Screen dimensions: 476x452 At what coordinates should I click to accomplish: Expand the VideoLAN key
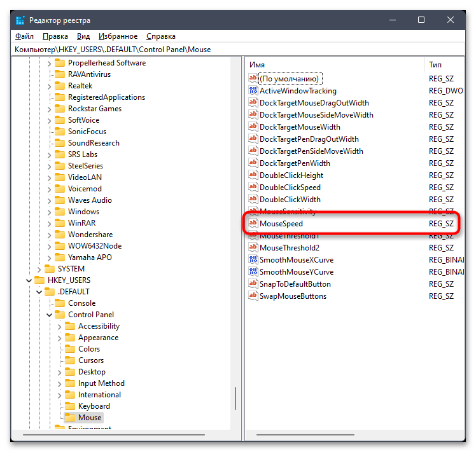(x=49, y=178)
